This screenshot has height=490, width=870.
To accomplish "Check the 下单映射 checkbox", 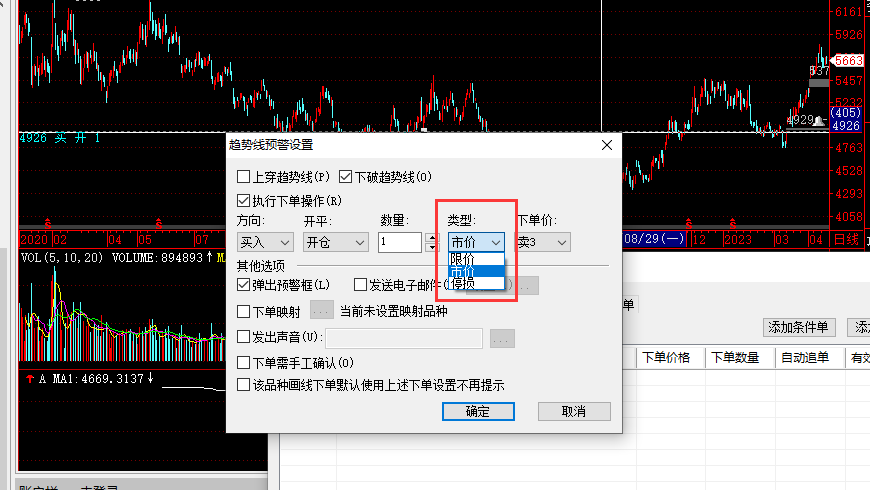I will click(x=243, y=311).
